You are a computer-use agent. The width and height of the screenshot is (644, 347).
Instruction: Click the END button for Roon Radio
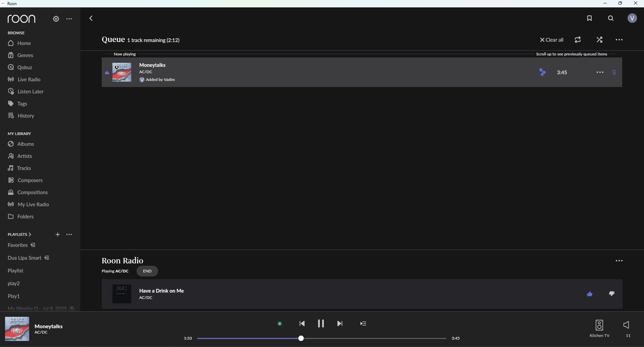coord(147,271)
